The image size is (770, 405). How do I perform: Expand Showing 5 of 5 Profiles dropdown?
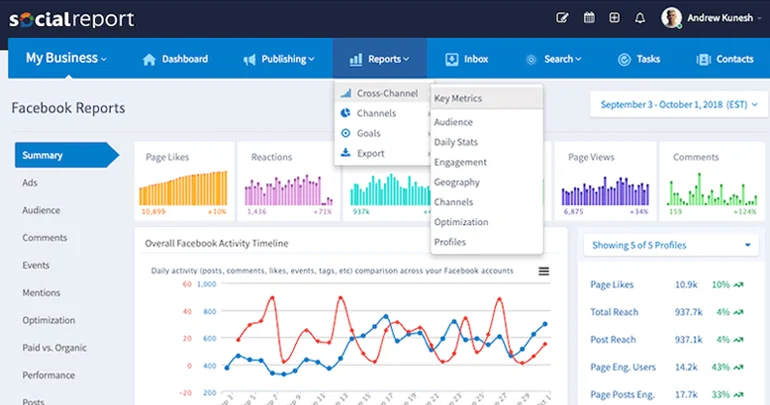pyautogui.click(x=671, y=245)
